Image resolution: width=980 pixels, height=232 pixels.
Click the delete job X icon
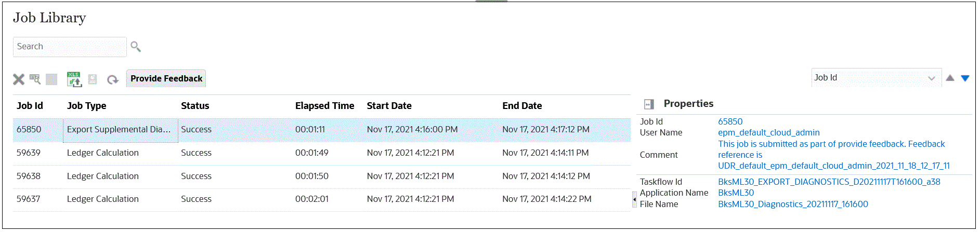[x=19, y=79]
